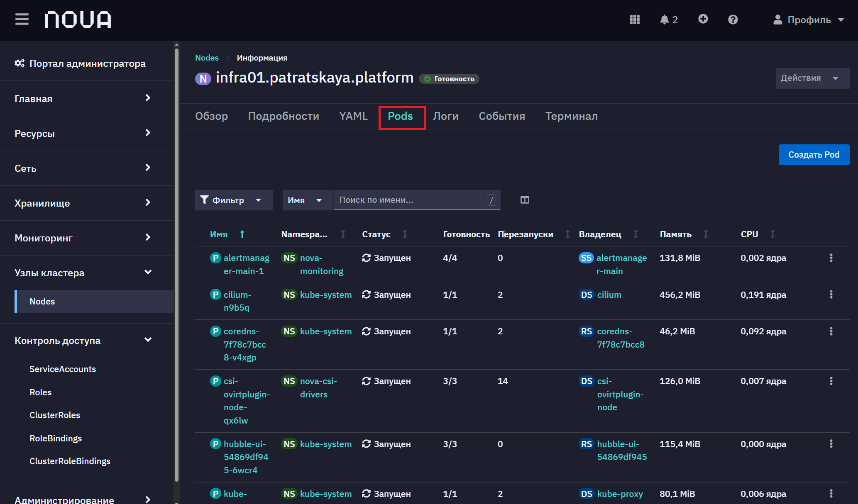Viewport: 858px width, 504px height.
Task: Switch to the Подробности tab
Action: pos(284,116)
